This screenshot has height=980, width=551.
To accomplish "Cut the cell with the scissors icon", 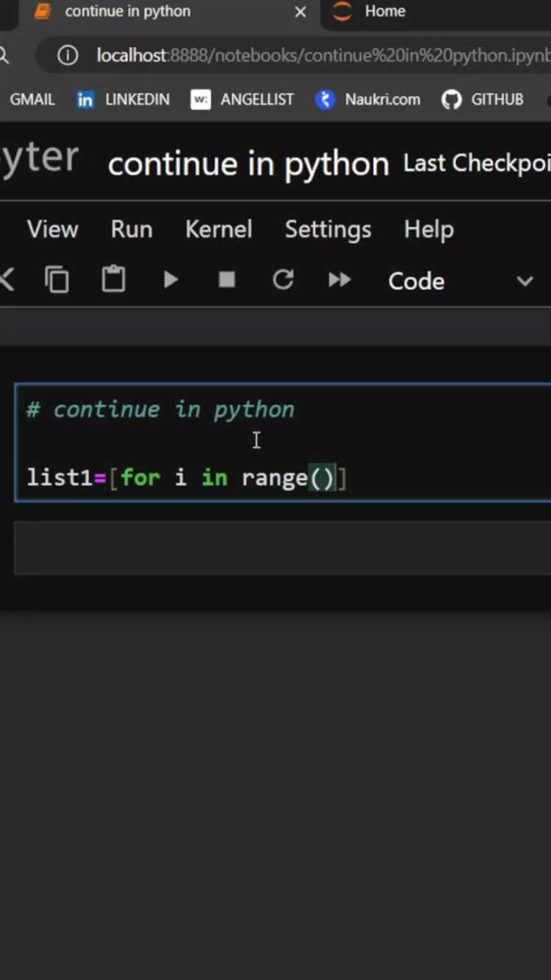I will pos(7,280).
